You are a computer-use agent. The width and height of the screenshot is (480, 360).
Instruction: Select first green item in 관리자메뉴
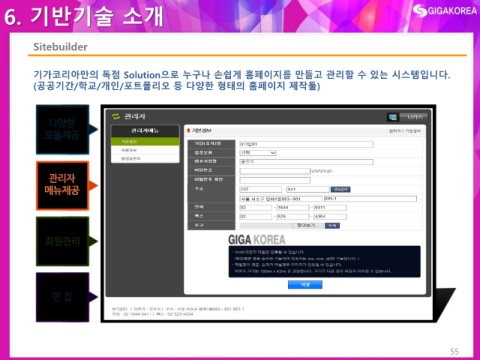(x=145, y=142)
